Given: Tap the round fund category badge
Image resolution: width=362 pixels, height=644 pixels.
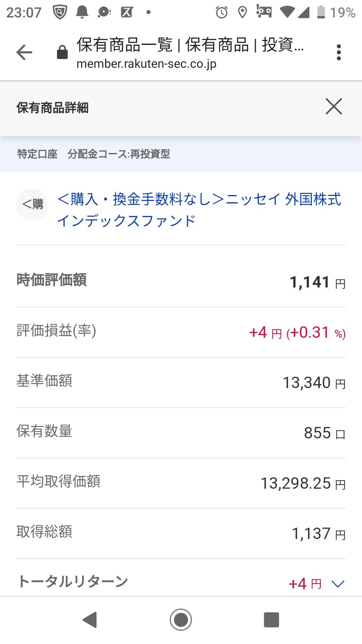Looking at the screenshot, I should click(32, 204).
